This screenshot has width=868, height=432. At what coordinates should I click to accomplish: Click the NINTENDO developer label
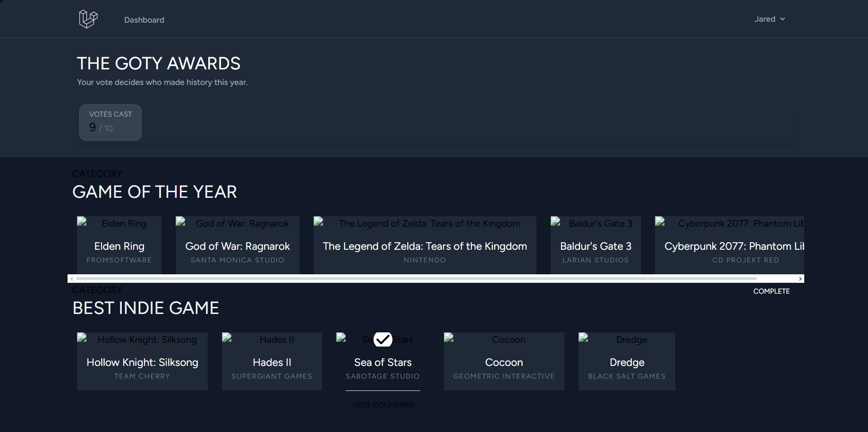click(425, 260)
